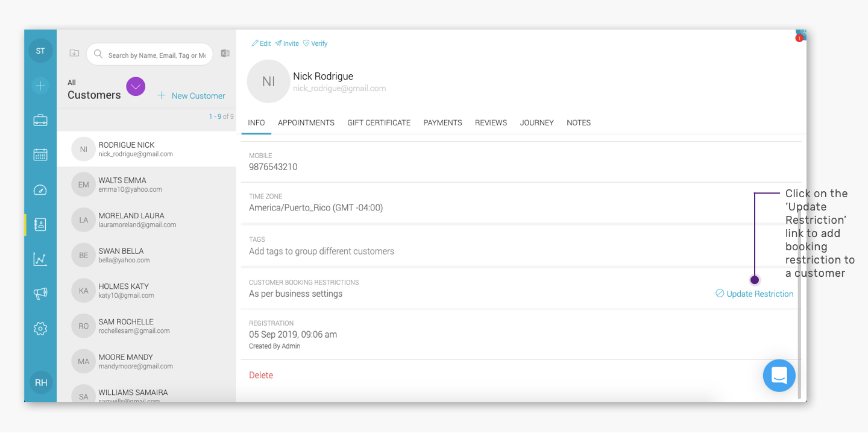Screen dimensions: 868x433
Task: Open the calendar sidebar icon
Action: (x=40, y=154)
